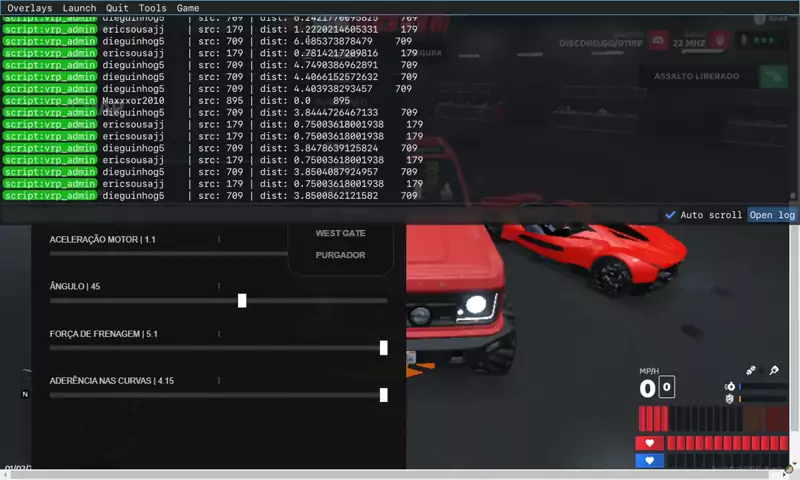Click the ÂNGULO slider handle
This screenshot has height=480, width=800.
tap(242, 300)
